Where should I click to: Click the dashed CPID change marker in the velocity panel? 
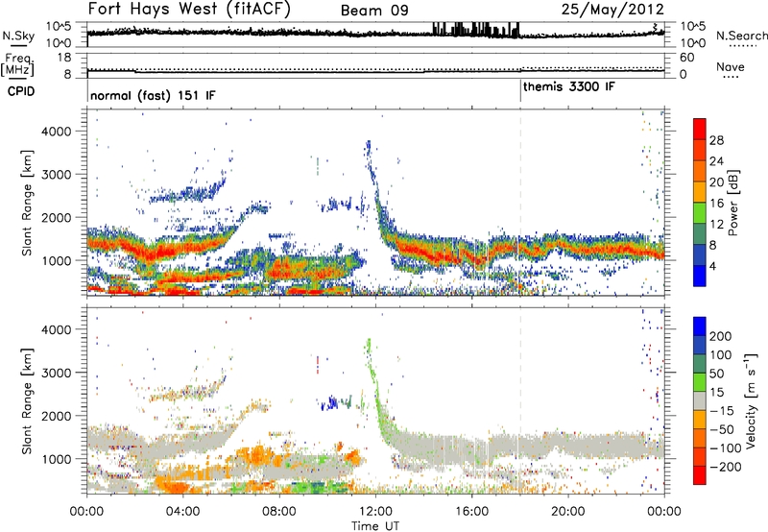(x=520, y=400)
